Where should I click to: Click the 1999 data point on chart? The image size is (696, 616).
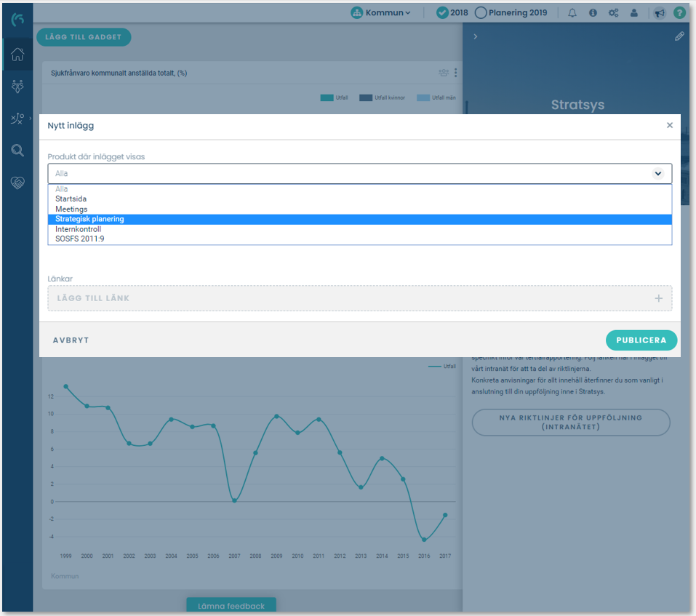point(65,387)
